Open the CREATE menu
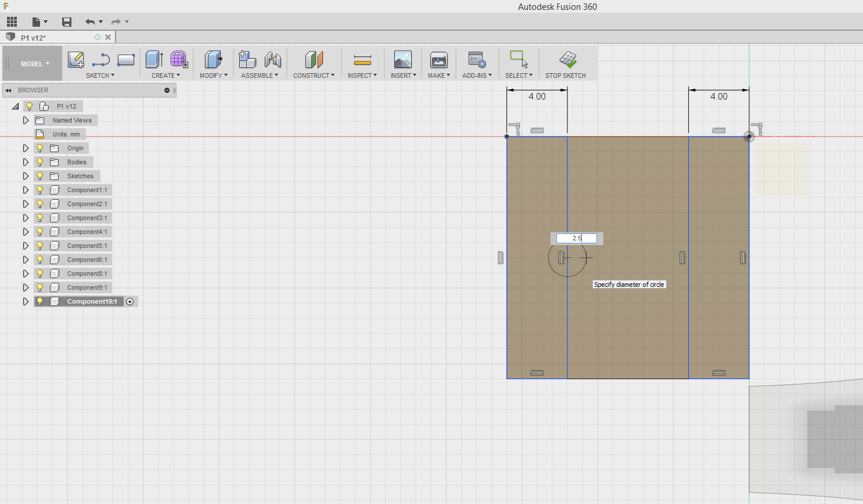Image resolution: width=863 pixels, height=504 pixels. (x=166, y=75)
